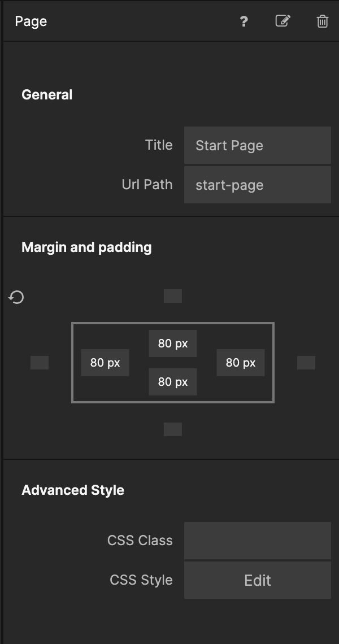Viewport: 339px width, 644px height.
Task: Focus the Title field containing Start Page
Action: tap(257, 145)
